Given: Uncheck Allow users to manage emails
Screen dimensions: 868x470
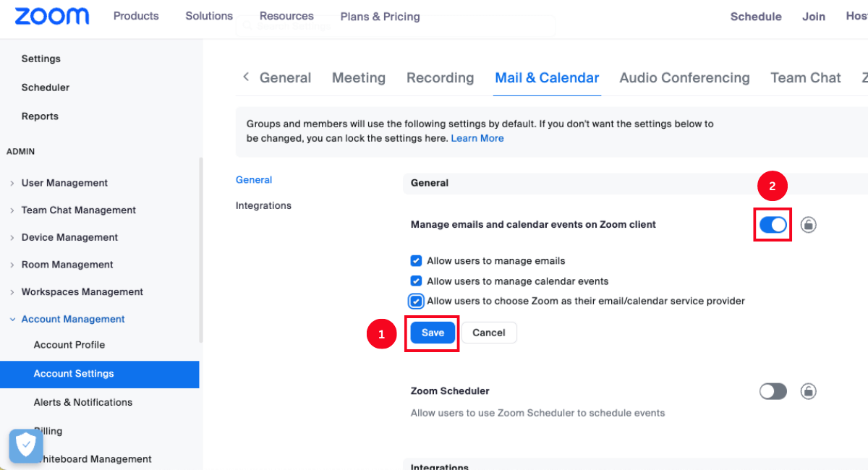Looking at the screenshot, I should click(x=416, y=261).
